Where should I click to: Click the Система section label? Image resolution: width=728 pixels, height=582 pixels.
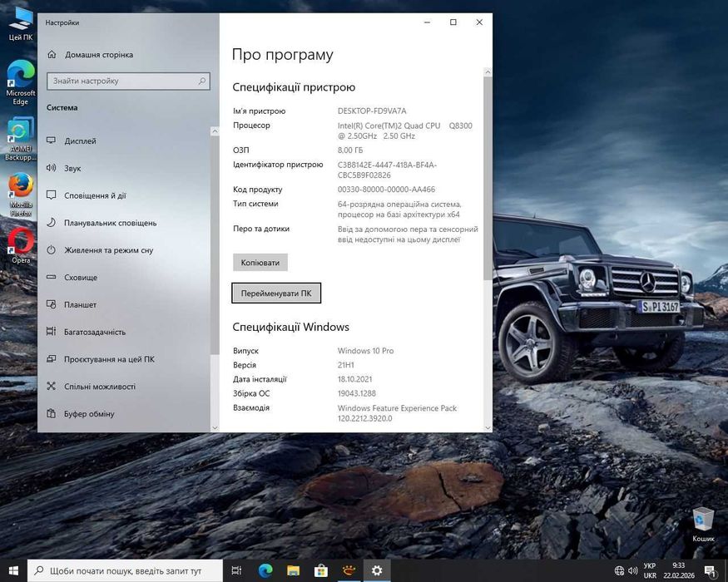[62, 108]
